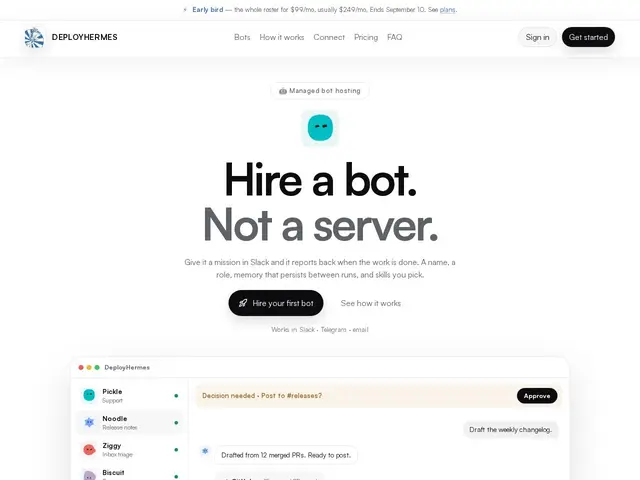Click the 'Hire a bot.' headline
640x480 pixels.
click(320, 180)
